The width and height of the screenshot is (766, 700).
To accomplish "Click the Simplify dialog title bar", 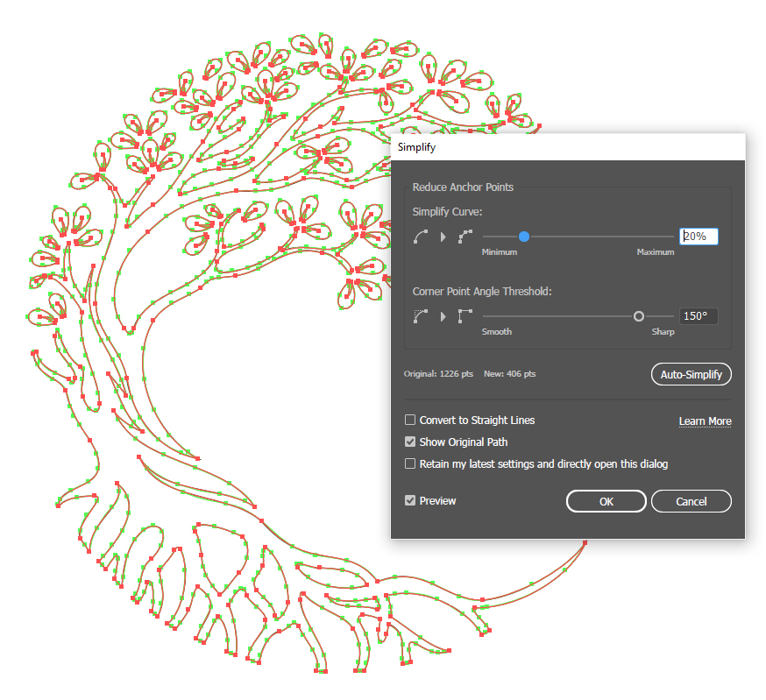I will tap(568, 147).
